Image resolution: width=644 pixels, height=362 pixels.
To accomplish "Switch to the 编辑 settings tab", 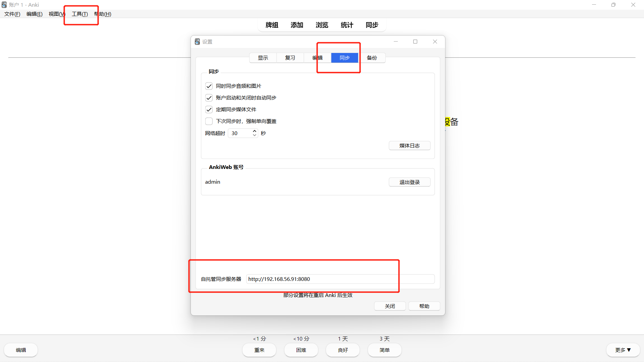I will pos(317,58).
